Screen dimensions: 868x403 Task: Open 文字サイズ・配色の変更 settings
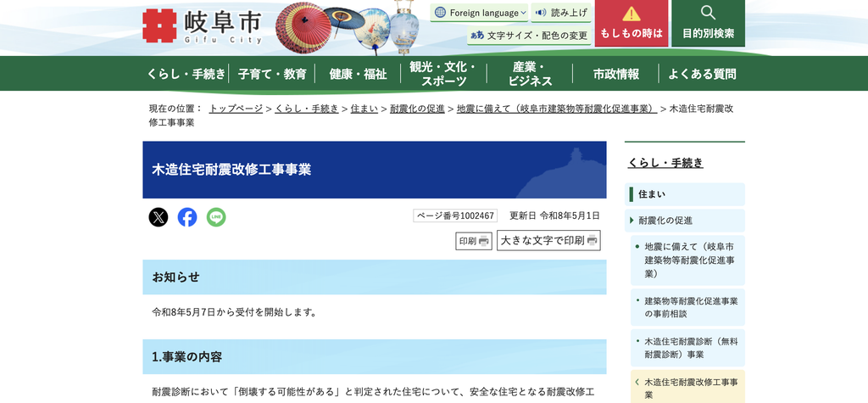[x=529, y=36]
